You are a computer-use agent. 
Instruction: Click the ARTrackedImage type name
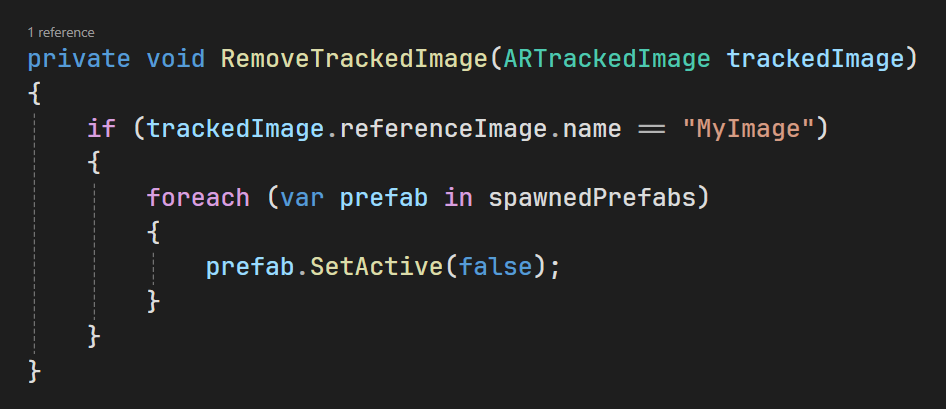pyautogui.click(x=607, y=59)
